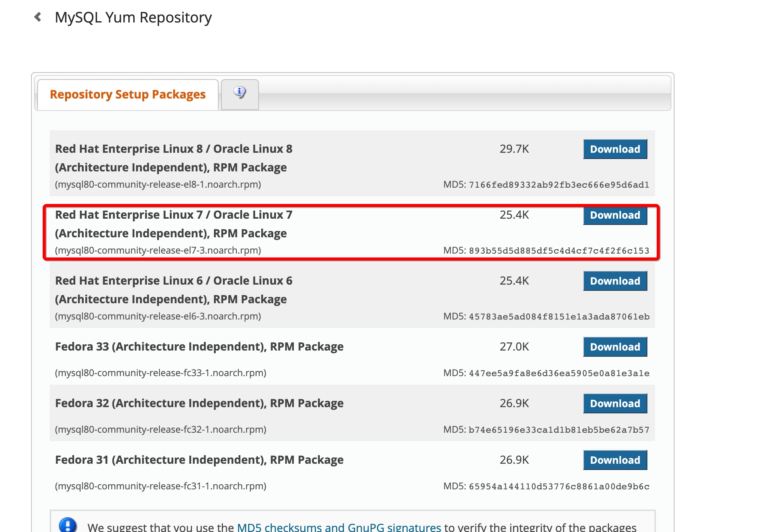The width and height of the screenshot is (773, 532).
Task: Download the Fedora 32 RPM package
Action: point(615,404)
